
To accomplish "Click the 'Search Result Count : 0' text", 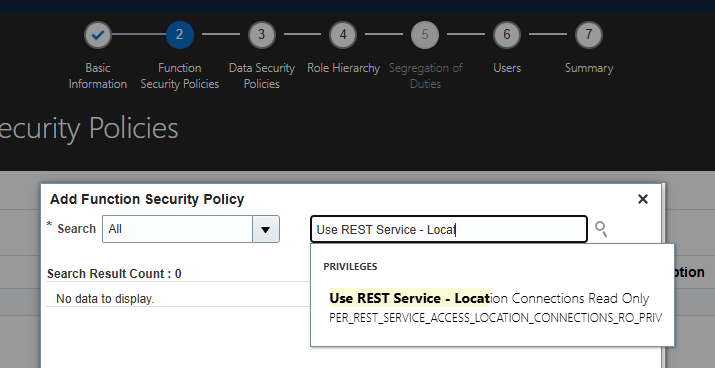I will pyautogui.click(x=114, y=274).
